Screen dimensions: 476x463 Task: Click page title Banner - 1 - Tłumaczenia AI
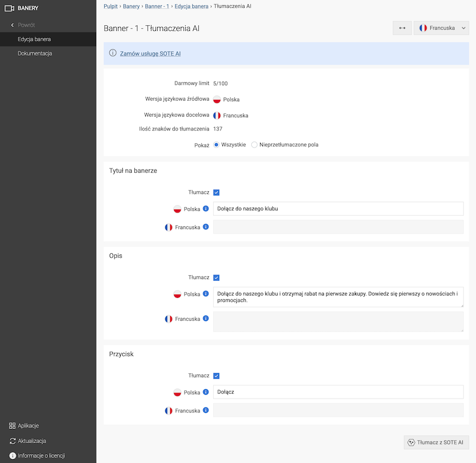click(x=152, y=28)
